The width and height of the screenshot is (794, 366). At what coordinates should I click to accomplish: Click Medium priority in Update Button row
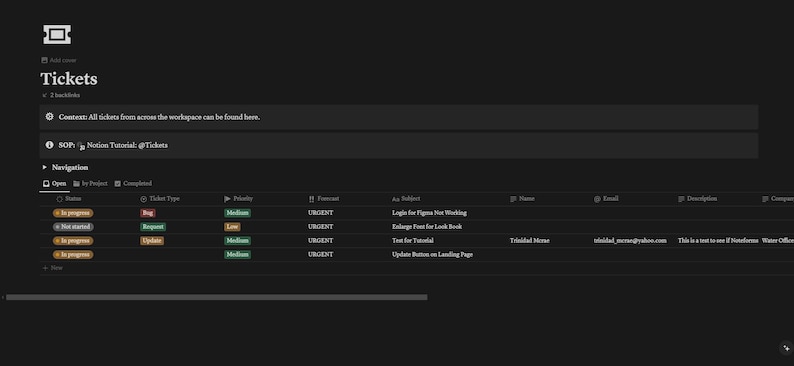pos(237,255)
